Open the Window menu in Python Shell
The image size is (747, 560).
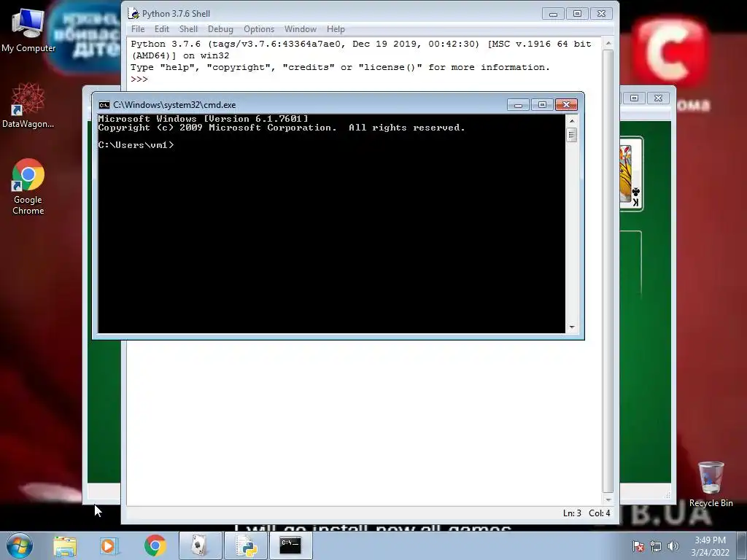click(300, 29)
